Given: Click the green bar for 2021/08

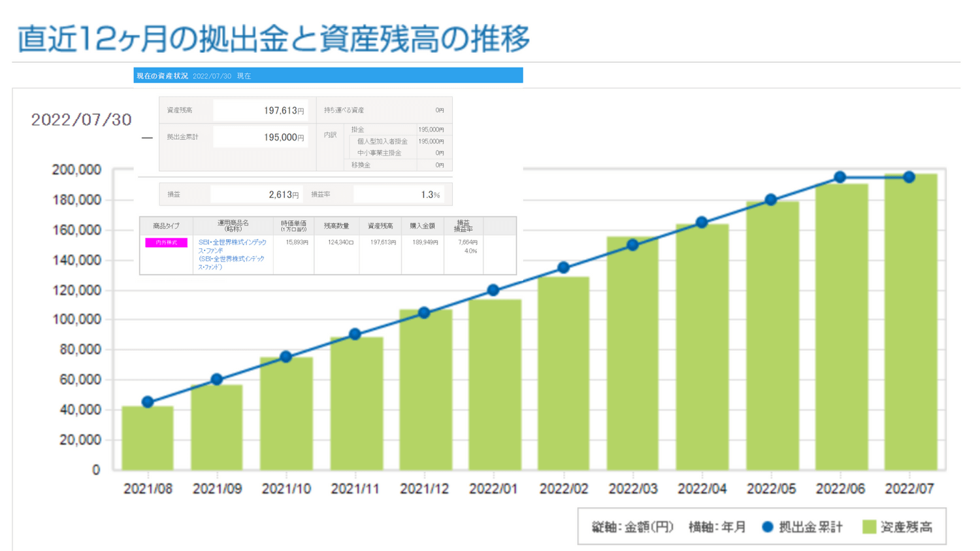Looking at the screenshot, I should 148,438.
